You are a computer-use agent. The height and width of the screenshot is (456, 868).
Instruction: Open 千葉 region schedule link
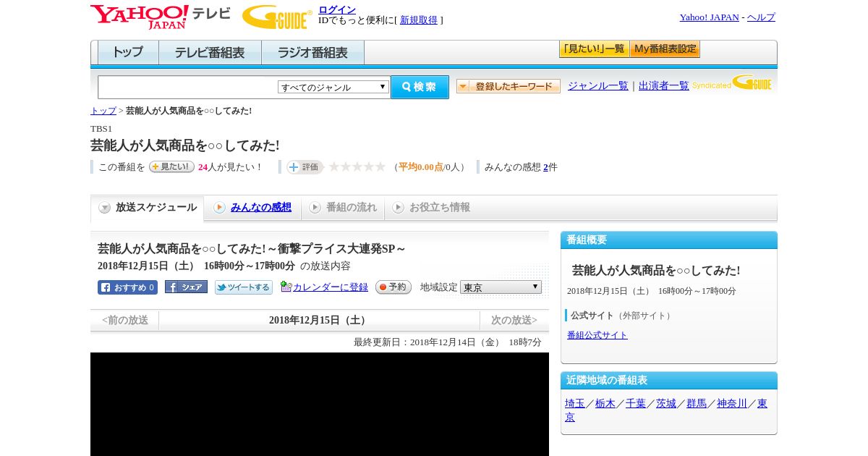pyautogui.click(x=636, y=403)
